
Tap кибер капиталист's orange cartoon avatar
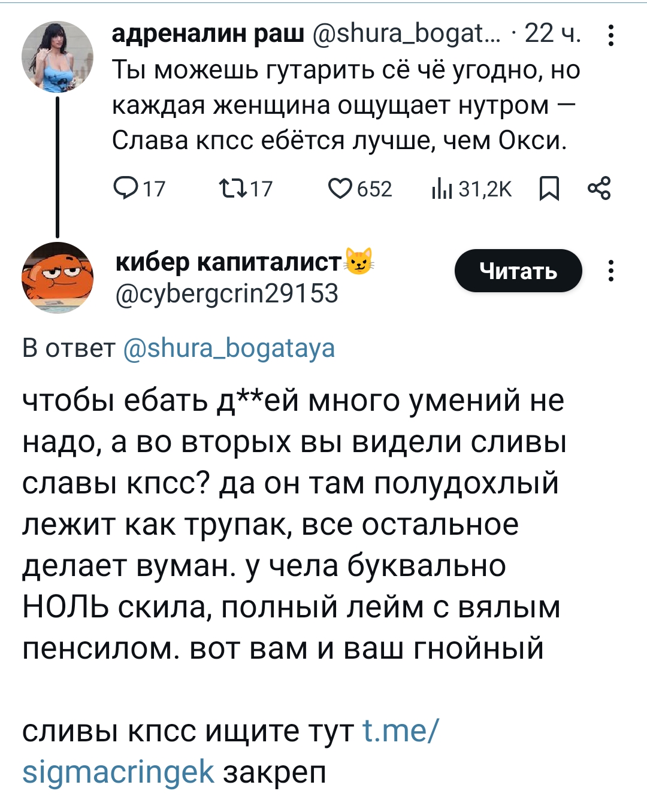58,278
